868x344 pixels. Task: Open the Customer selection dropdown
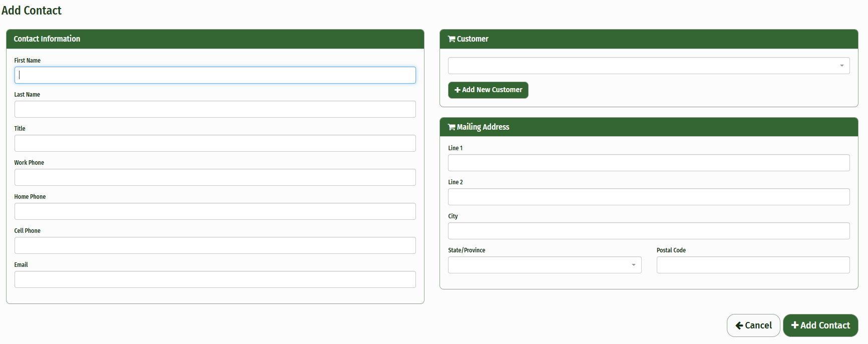click(648, 66)
